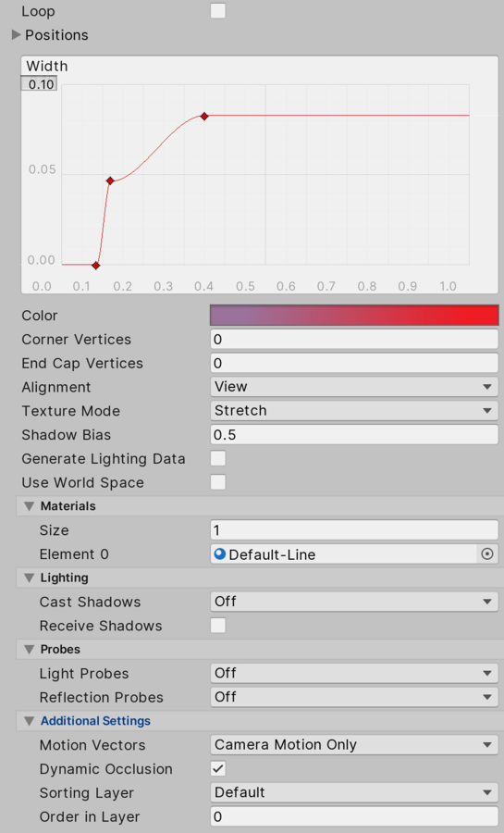The width and height of the screenshot is (504, 833).
Task: Open the material object picker circle icon
Action: coord(486,554)
